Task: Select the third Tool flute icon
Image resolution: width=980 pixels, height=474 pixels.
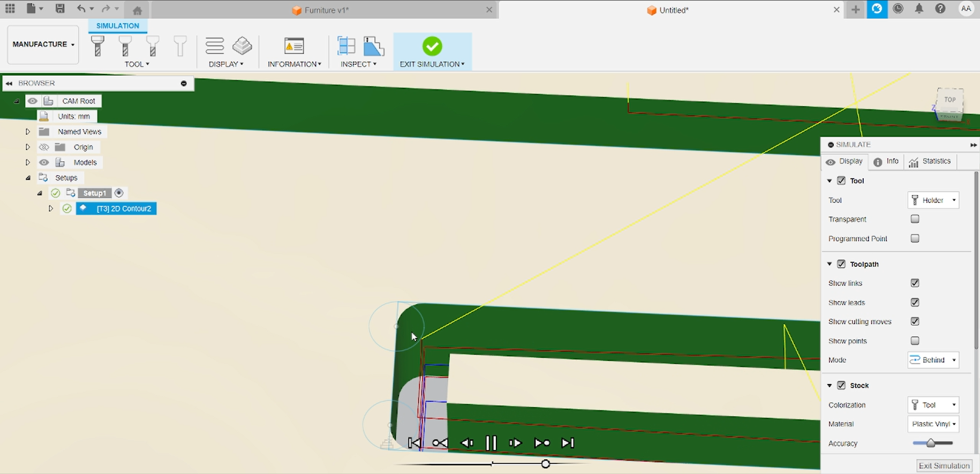Action: (x=153, y=46)
